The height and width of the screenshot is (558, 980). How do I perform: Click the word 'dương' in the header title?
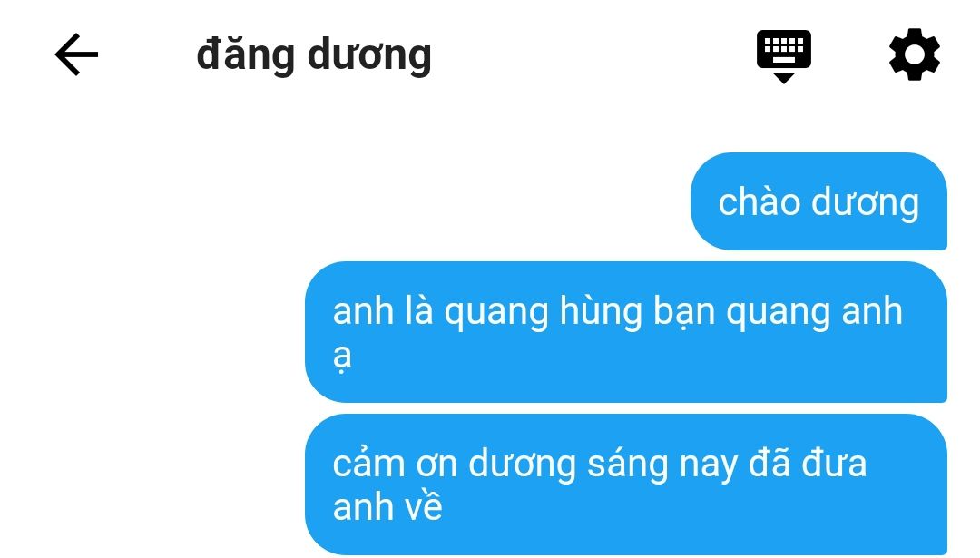coord(369,56)
